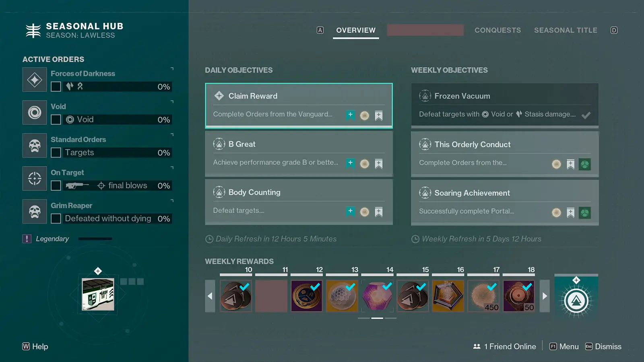Click the coin reward icon on B Great

(365, 164)
